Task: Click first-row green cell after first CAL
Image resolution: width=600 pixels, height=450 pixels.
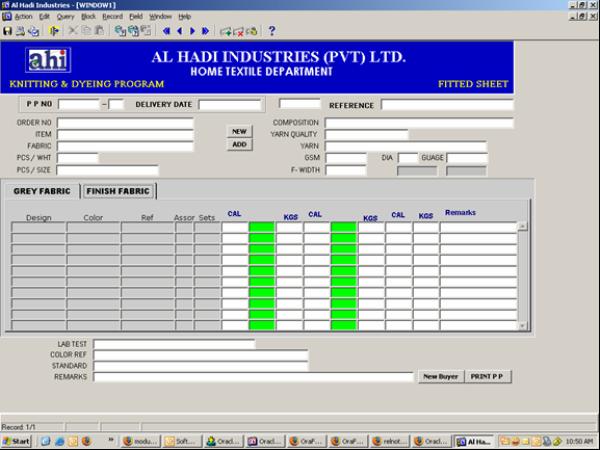Action: (262, 227)
